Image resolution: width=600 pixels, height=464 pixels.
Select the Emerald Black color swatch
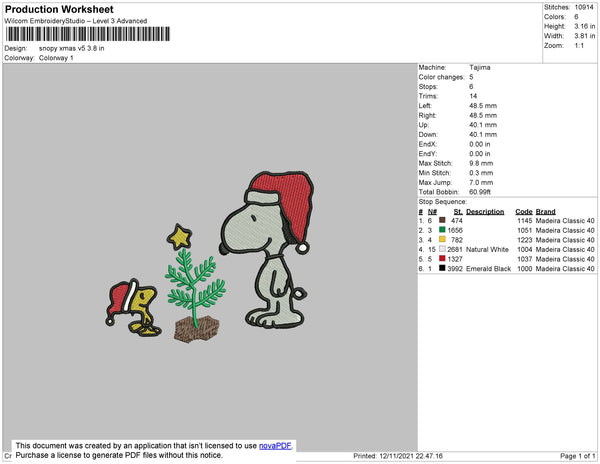(442, 268)
